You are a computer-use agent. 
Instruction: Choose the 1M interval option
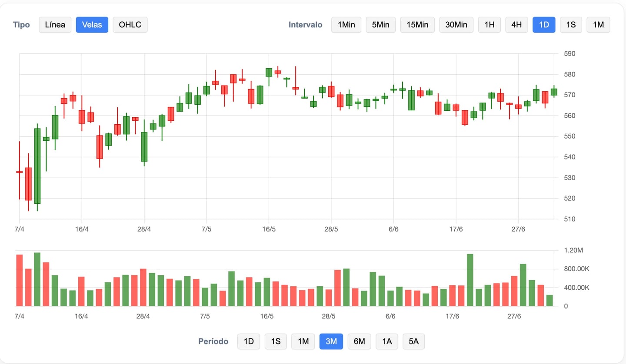[598, 25]
